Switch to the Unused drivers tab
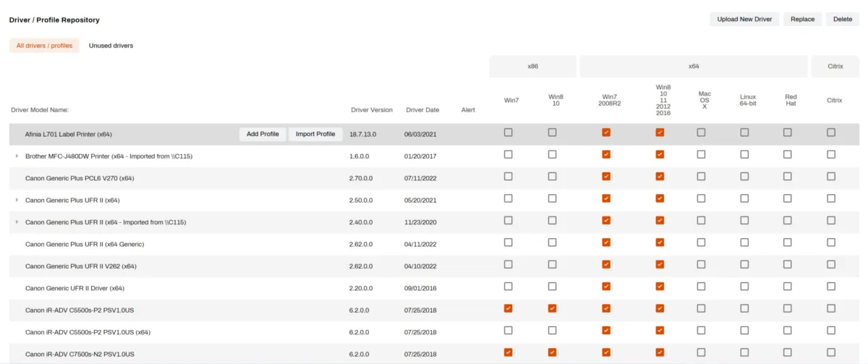Image resolution: width=868 pixels, height=364 pixels. tap(111, 46)
